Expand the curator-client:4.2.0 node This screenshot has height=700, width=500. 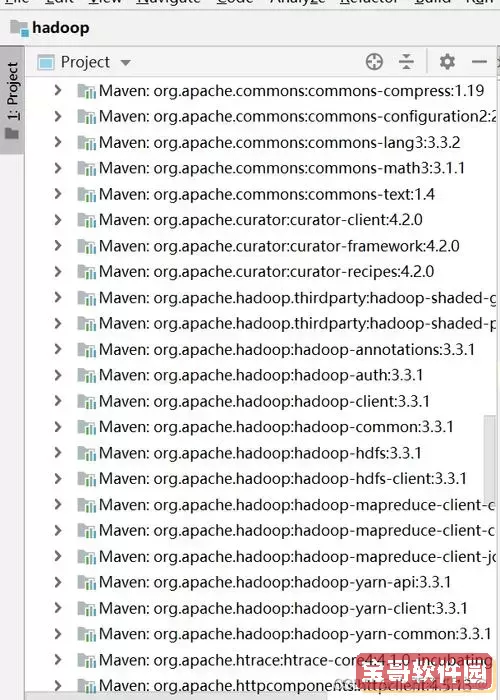pos(58,220)
